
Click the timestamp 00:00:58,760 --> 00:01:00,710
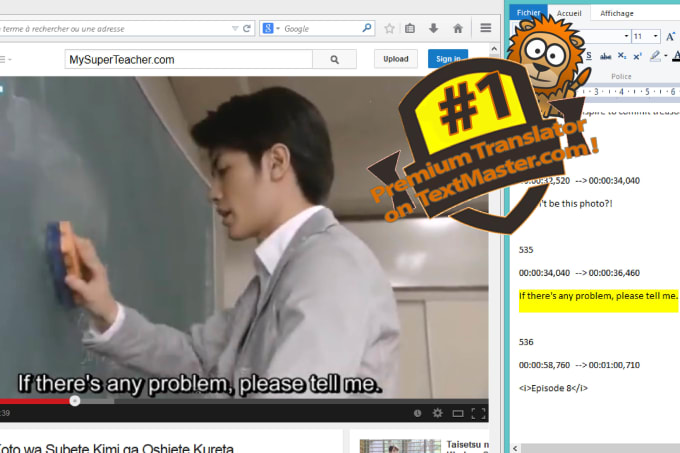[579, 365]
